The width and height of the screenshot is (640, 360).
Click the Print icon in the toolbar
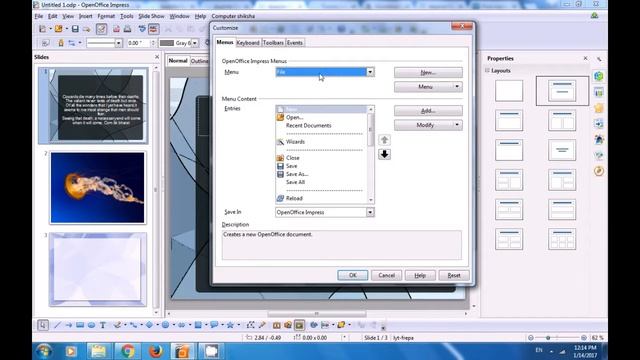click(127, 29)
